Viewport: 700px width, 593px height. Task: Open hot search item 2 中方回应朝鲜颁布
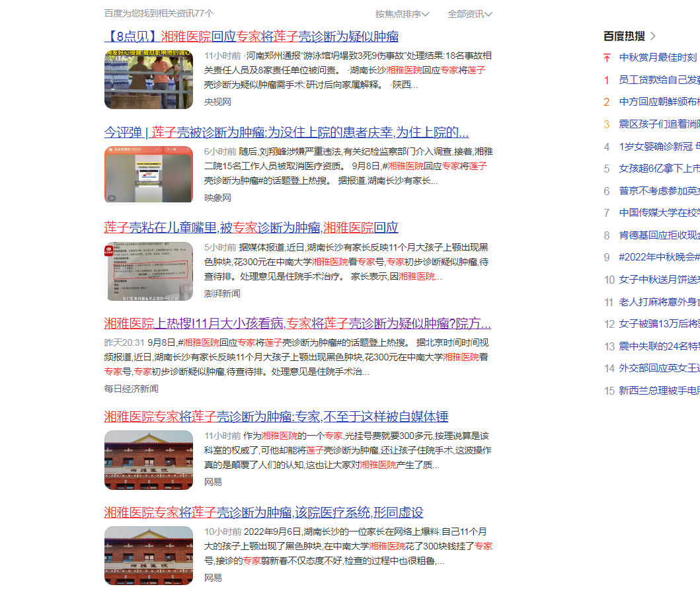(659, 102)
